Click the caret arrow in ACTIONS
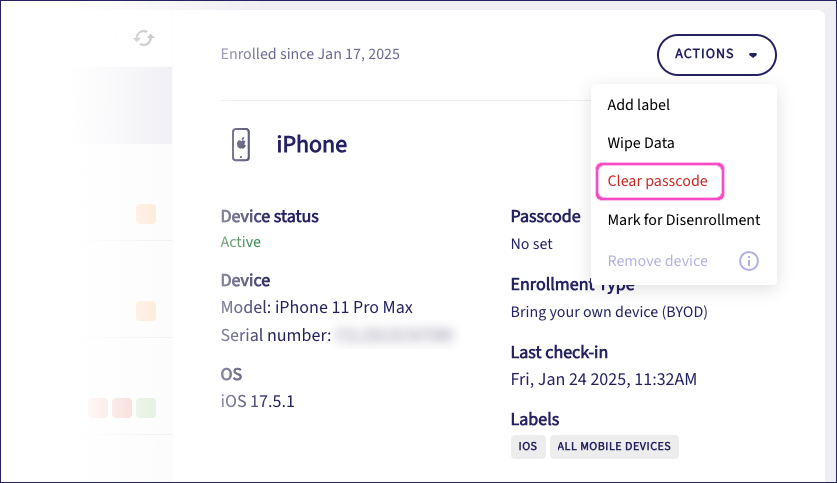The height and width of the screenshot is (483, 837). click(753, 55)
